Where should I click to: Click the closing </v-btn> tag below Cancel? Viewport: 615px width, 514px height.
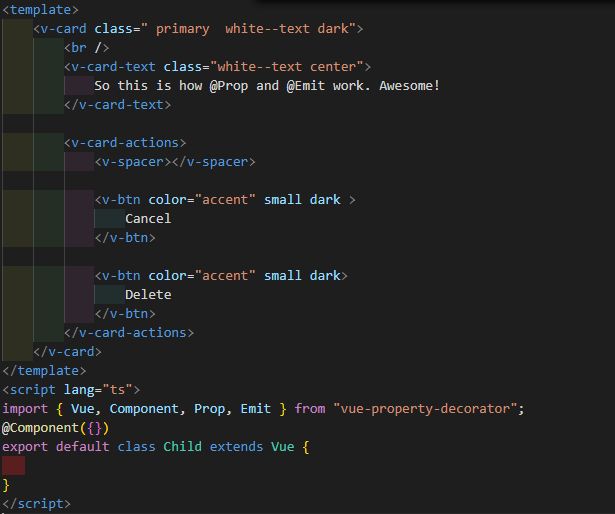click(x=125, y=238)
